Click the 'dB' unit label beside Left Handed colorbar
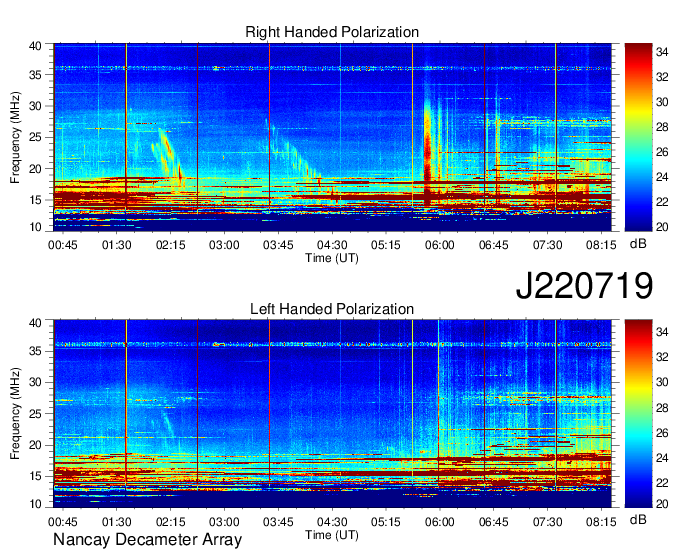Image resolution: width=680 pixels, height=552 pixels. coord(638,519)
